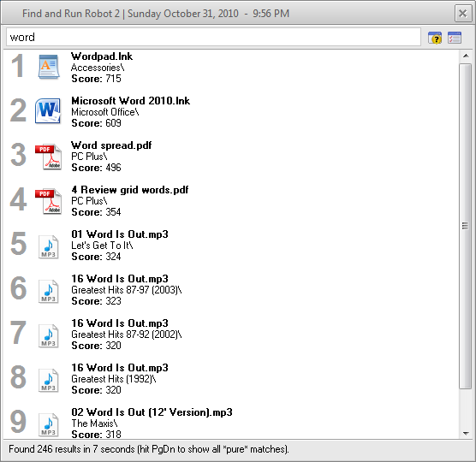Click 'Score: 354' text
The image size is (476, 462).
(96, 212)
